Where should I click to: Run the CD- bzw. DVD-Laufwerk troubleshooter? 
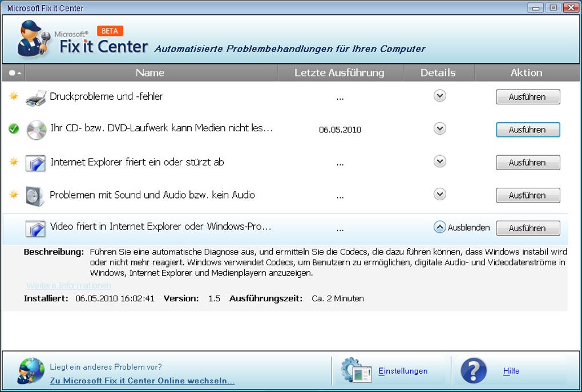click(x=528, y=130)
